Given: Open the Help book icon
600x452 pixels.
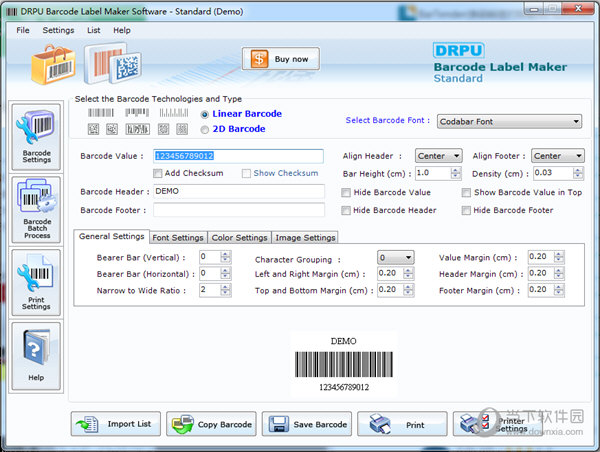Looking at the screenshot, I should coord(36,355).
